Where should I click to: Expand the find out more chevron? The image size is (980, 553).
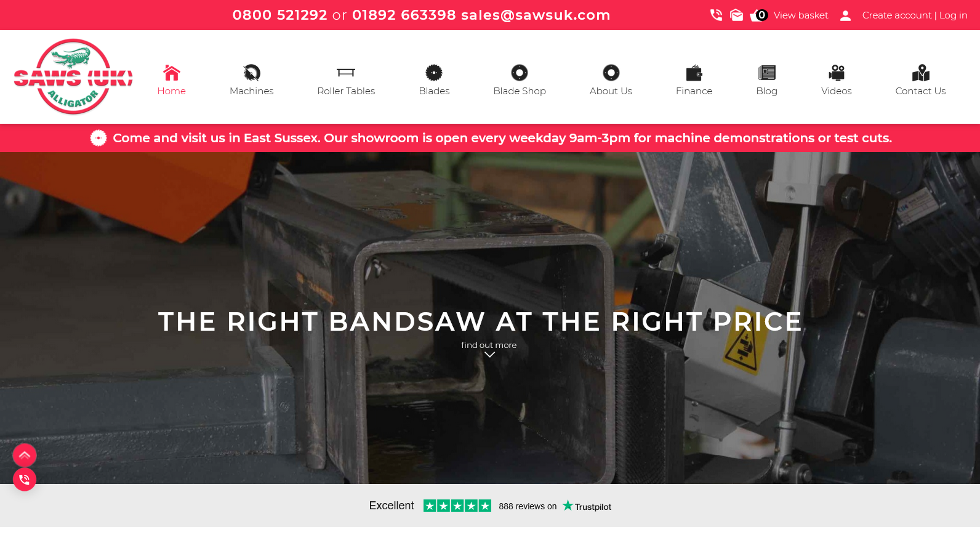tap(489, 355)
